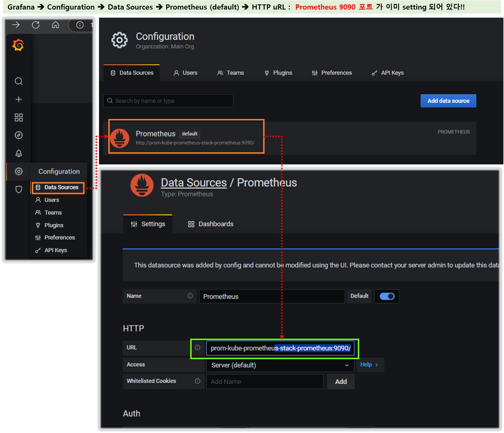Switch to the API Keys tab
504x433 pixels.
coord(387,73)
